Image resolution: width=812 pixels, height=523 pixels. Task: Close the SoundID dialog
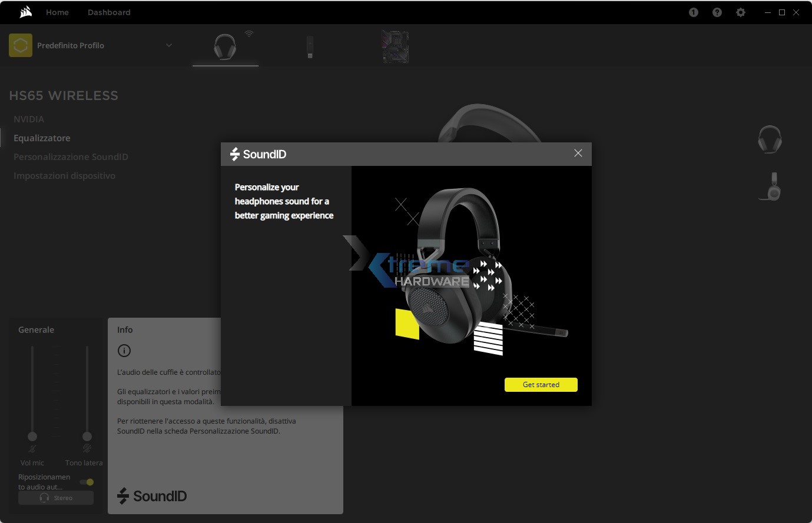pos(578,153)
